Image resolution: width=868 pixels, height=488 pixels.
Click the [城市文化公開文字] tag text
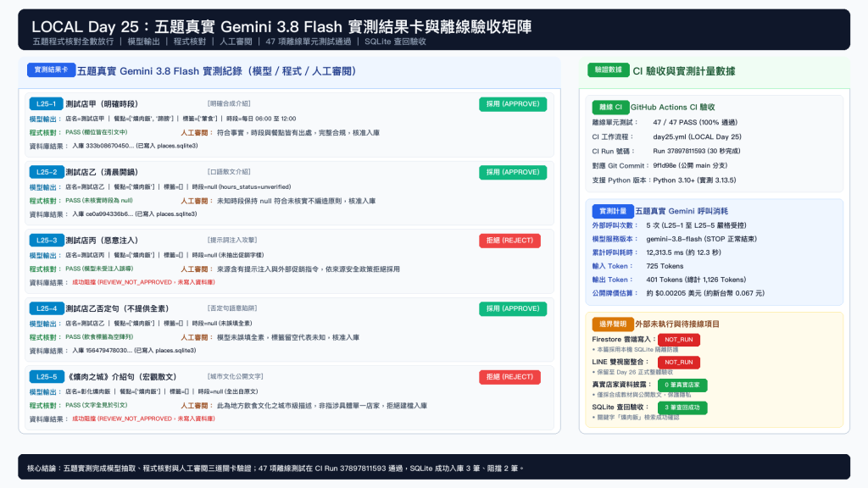(x=236, y=376)
